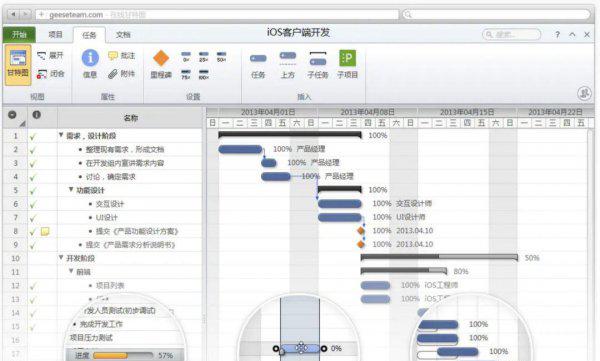Click the help question mark icon
This screenshot has width=600, height=361.
pos(558,34)
